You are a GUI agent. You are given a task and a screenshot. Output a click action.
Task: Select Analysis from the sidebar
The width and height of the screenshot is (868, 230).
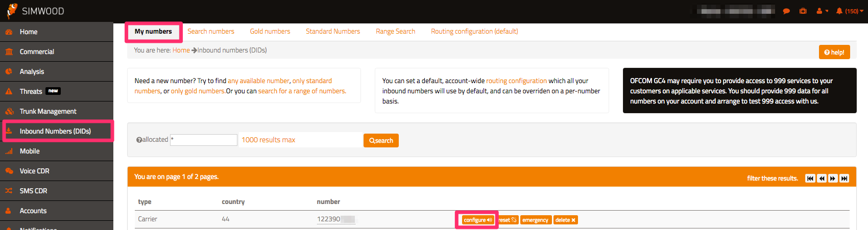pos(57,71)
